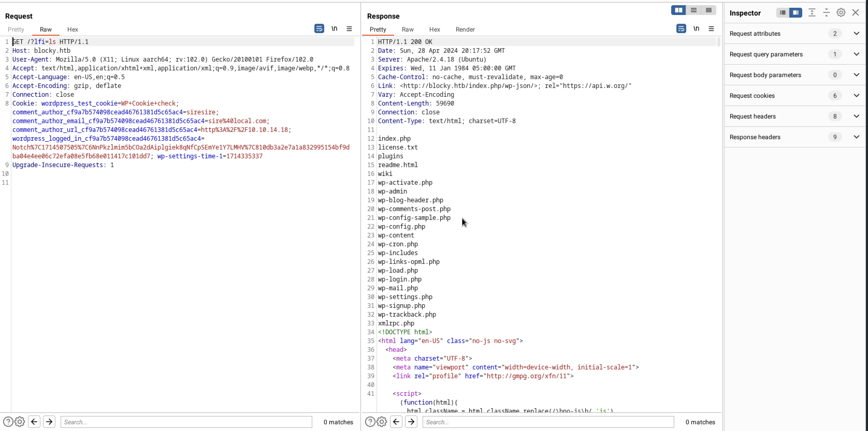
Task: Set Inspector docked right layout icon
Action: coord(795,13)
